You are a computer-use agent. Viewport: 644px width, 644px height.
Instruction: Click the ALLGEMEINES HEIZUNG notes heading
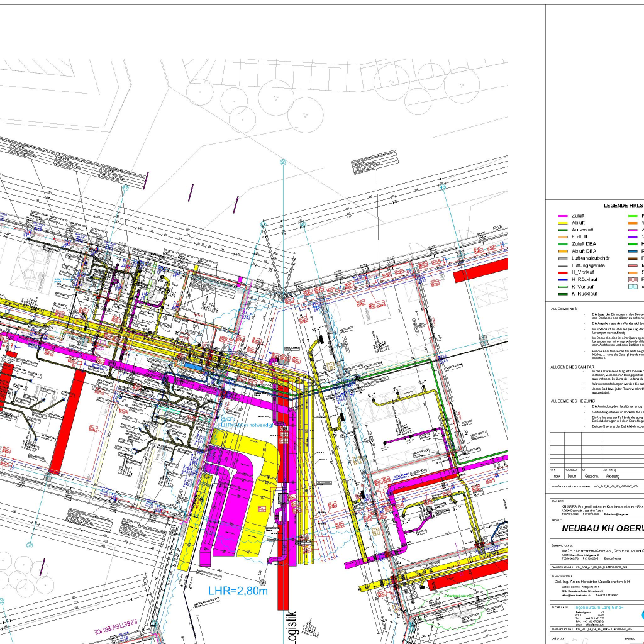tap(573, 401)
